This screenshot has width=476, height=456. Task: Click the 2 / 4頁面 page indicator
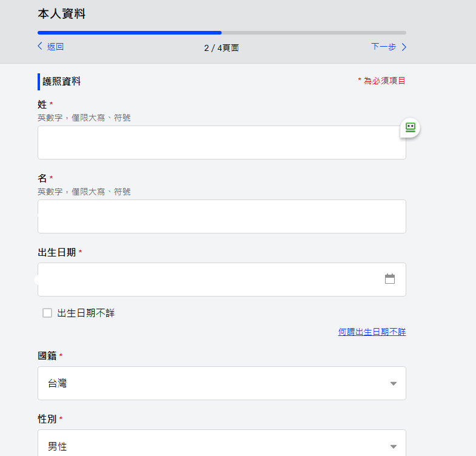(x=221, y=48)
